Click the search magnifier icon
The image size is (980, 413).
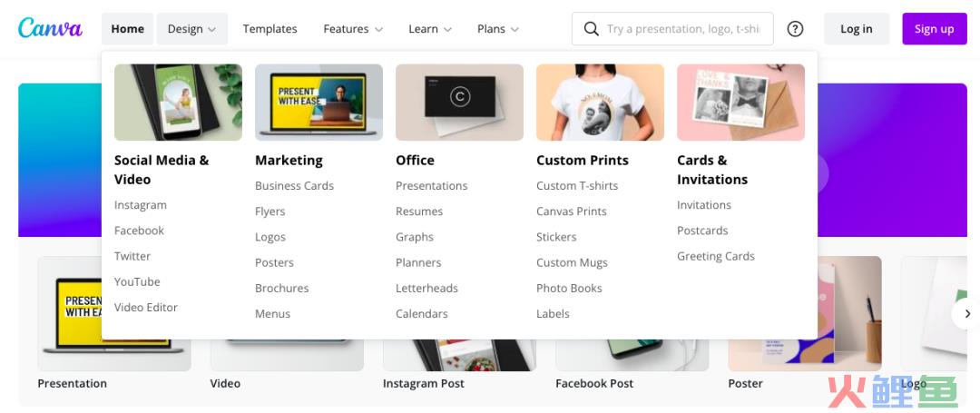click(591, 29)
